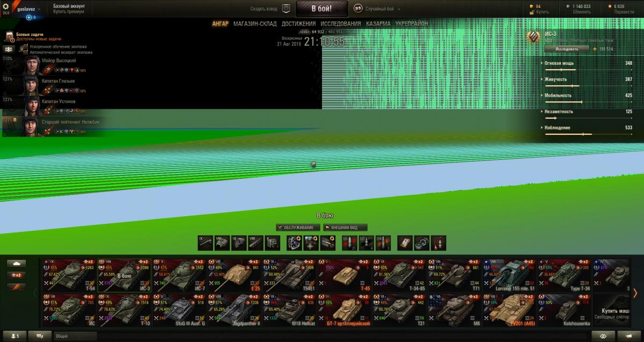Click the Купить машину buy vehicle slot
Viewport: 644px width, 342px height.
click(x=611, y=310)
